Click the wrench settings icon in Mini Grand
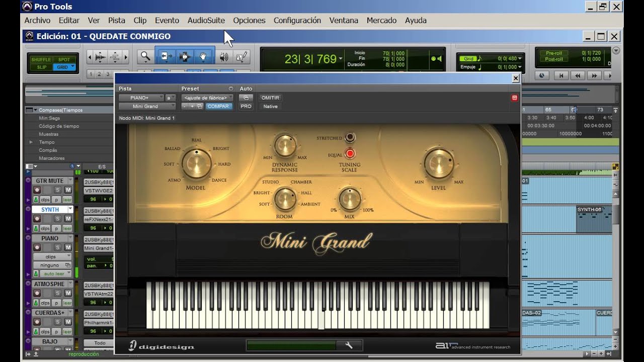Screen dimensions: 644x362 coord(349,345)
